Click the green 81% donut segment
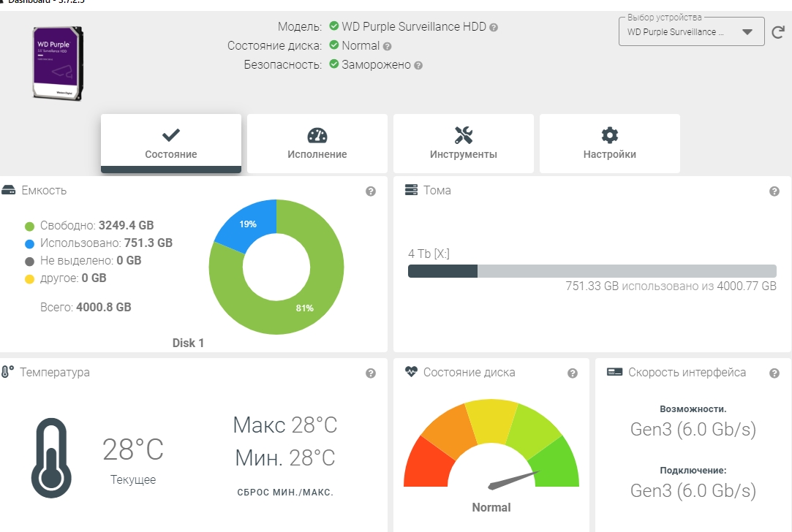This screenshot has width=792, height=532. 304,308
